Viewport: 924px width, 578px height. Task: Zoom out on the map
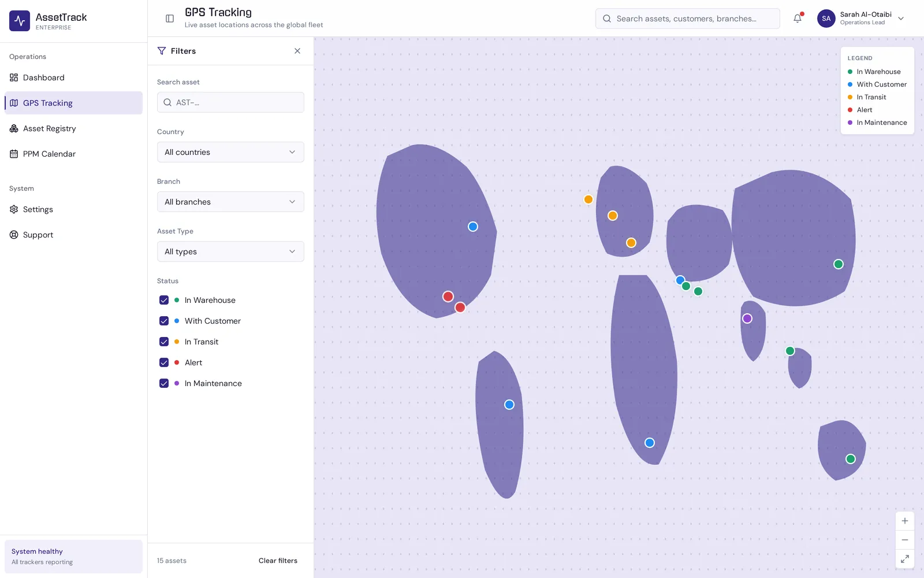coord(905,540)
